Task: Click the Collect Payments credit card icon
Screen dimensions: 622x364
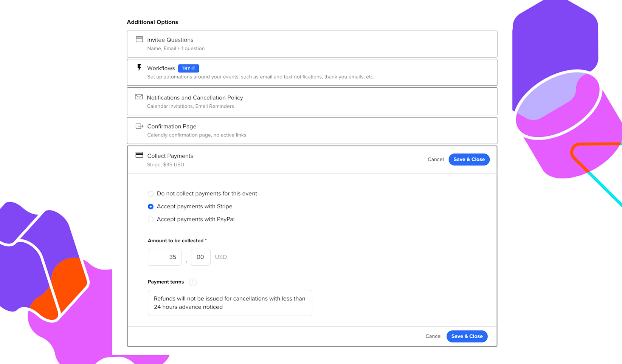Action: (x=139, y=155)
